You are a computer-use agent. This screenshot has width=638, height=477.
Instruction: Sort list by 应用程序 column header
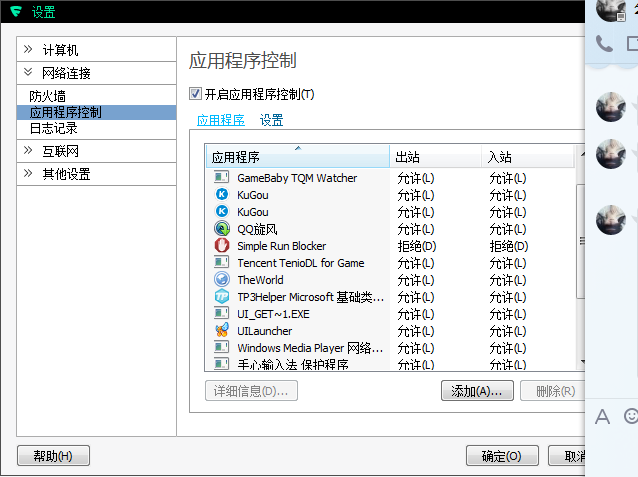pos(297,157)
